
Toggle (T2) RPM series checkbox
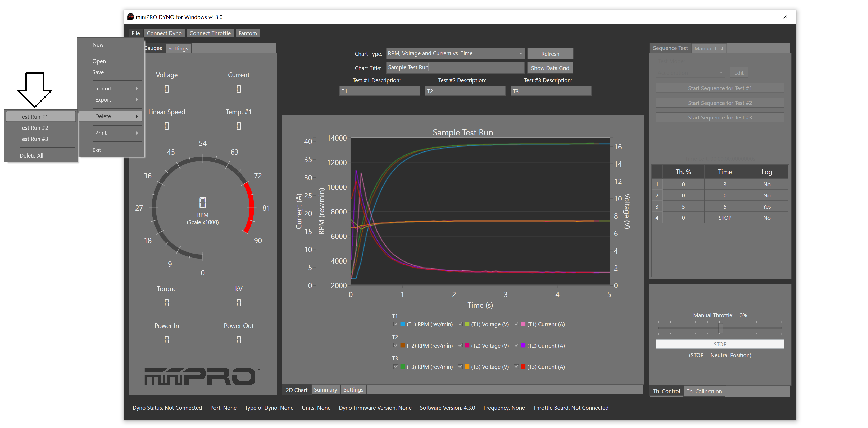pos(396,345)
